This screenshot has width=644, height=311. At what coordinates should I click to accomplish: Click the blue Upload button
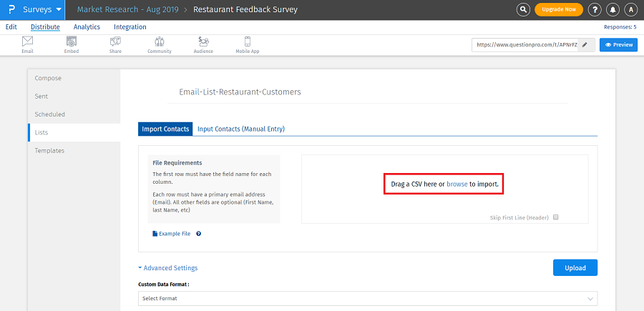(575, 268)
